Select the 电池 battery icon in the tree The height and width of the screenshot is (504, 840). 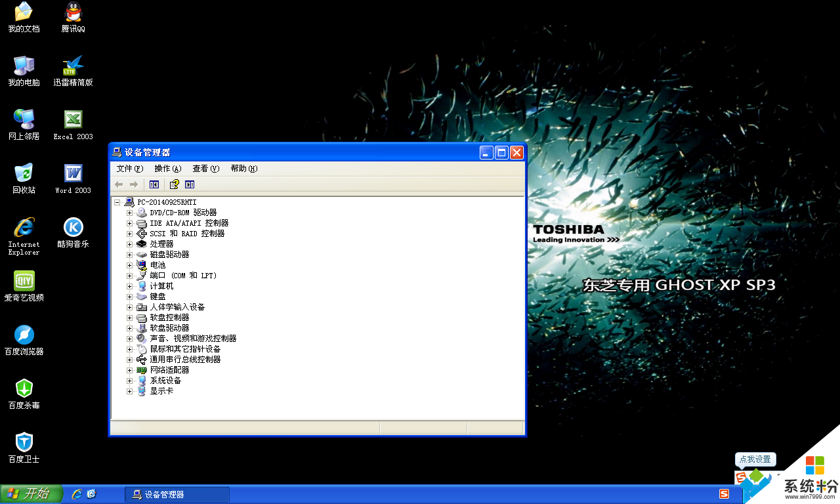coord(142,265)
